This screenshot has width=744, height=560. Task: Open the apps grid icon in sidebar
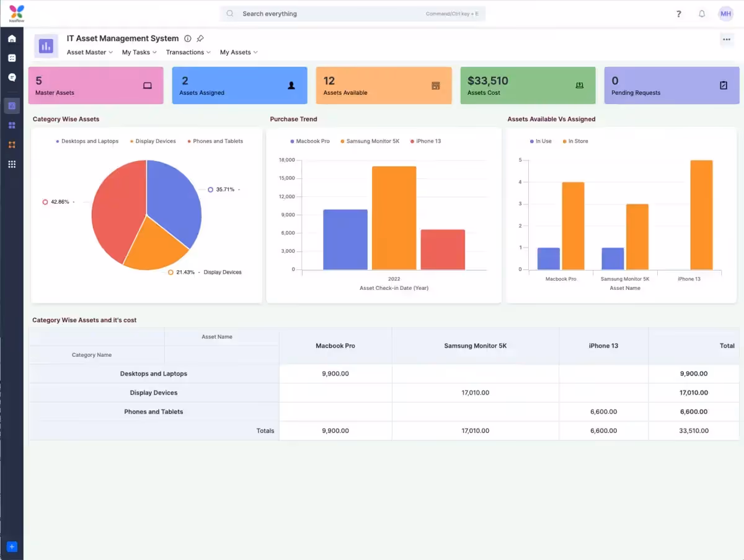(x=11, y=125)
